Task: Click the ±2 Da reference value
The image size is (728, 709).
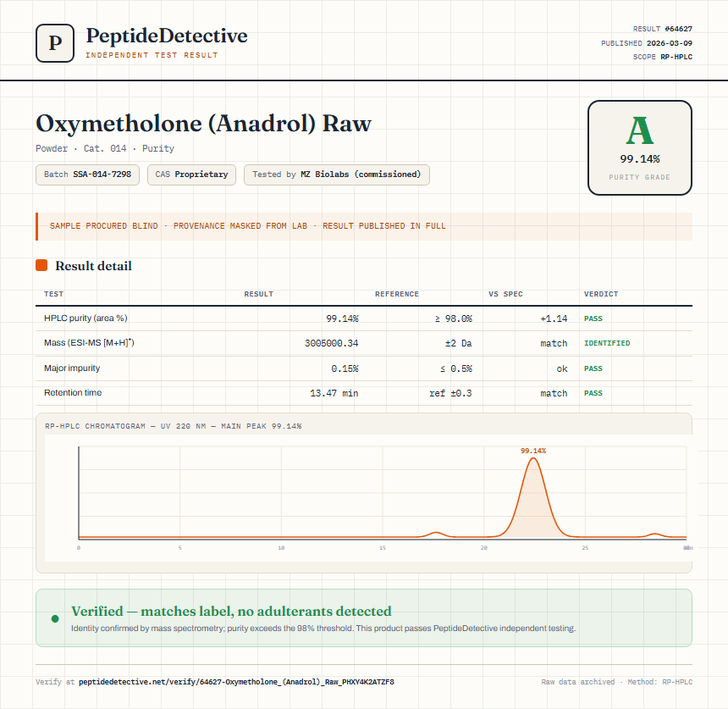Action: pyautogui.click(x=458, y=343)
